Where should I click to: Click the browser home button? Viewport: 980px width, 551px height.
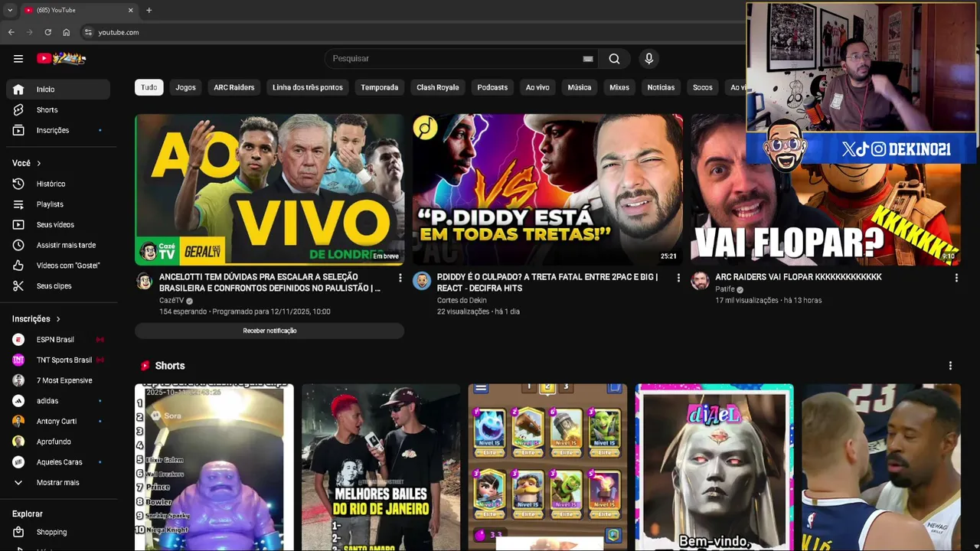(67, 32)
